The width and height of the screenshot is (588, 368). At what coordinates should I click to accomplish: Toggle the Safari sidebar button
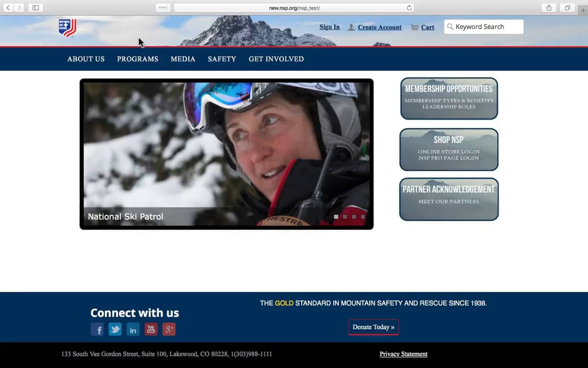pos(36,8)
